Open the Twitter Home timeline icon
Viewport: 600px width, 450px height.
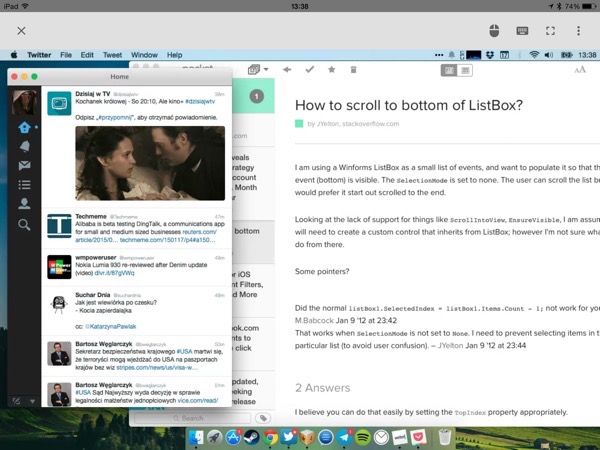(24, 127)
